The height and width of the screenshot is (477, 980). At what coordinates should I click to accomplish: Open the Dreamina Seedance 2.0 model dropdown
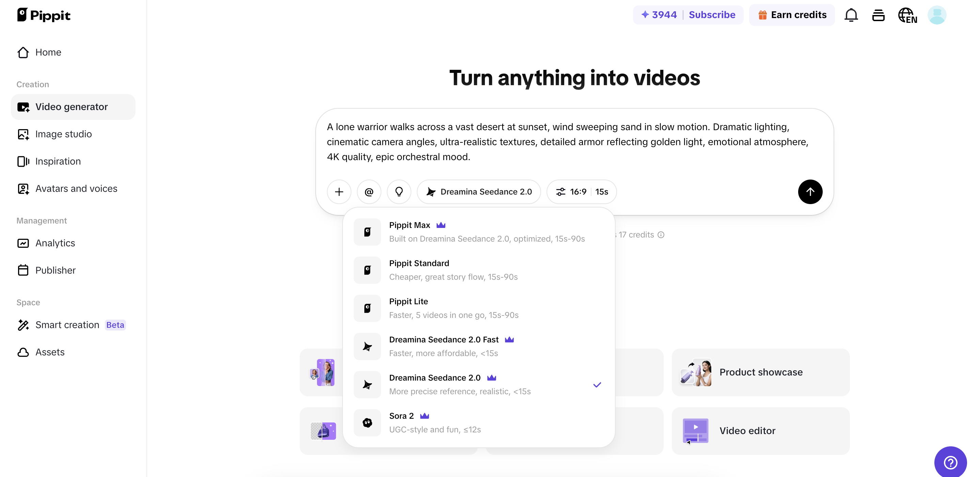click(478, 191)
